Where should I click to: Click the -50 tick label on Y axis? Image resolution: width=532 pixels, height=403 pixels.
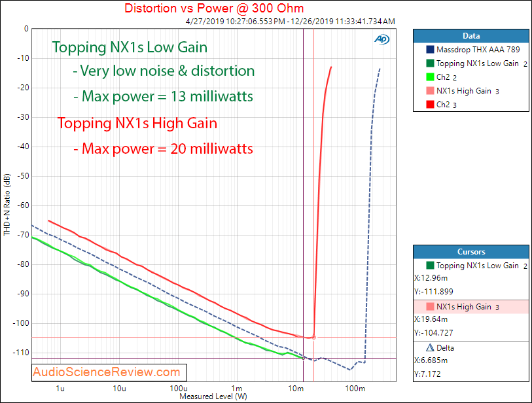[x=23, y=176]
